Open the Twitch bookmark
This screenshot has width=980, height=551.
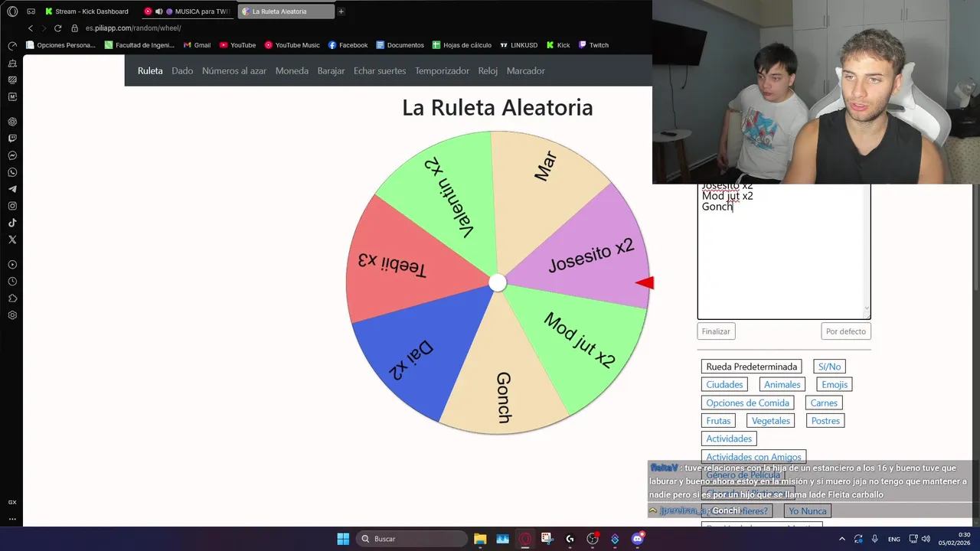pos(593,45)
